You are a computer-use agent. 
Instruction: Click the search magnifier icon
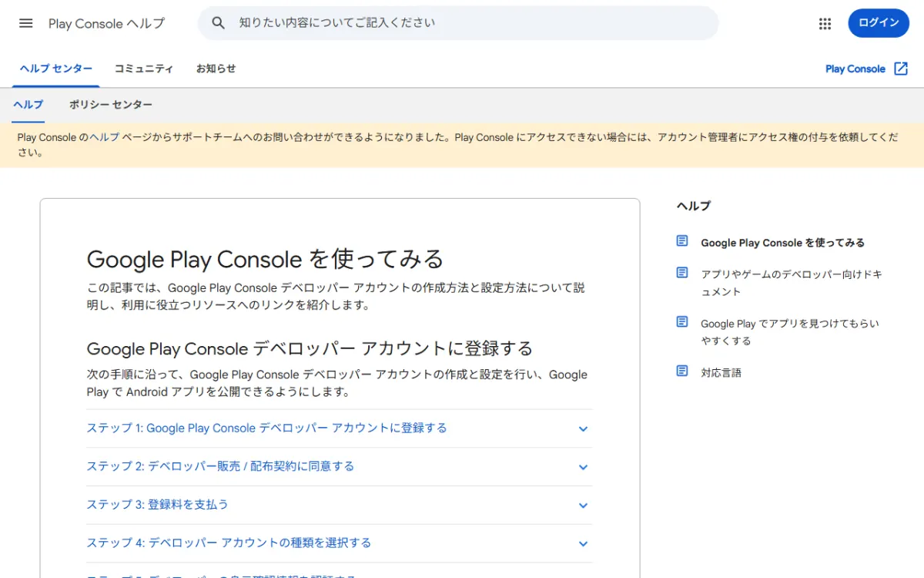pos(219,23)
